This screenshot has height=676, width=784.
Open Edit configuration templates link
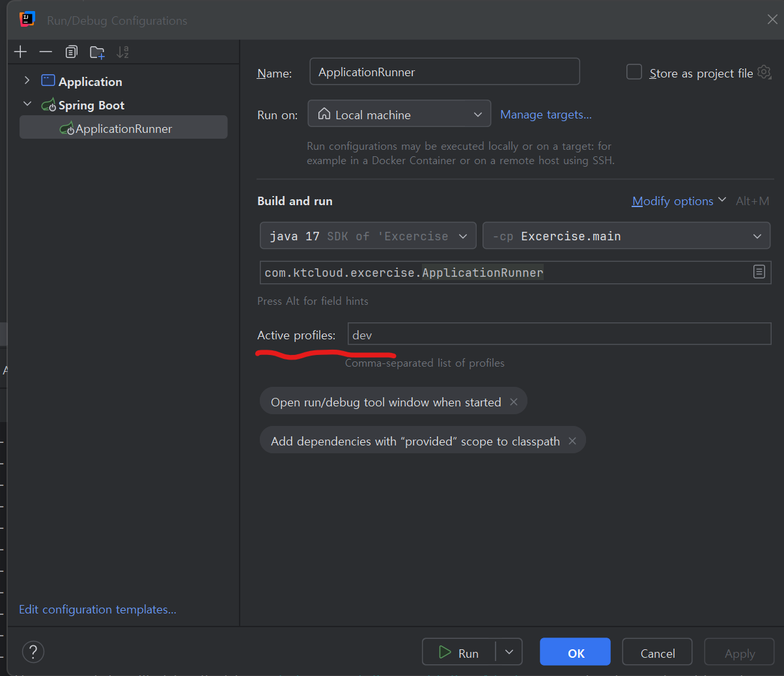98,609
